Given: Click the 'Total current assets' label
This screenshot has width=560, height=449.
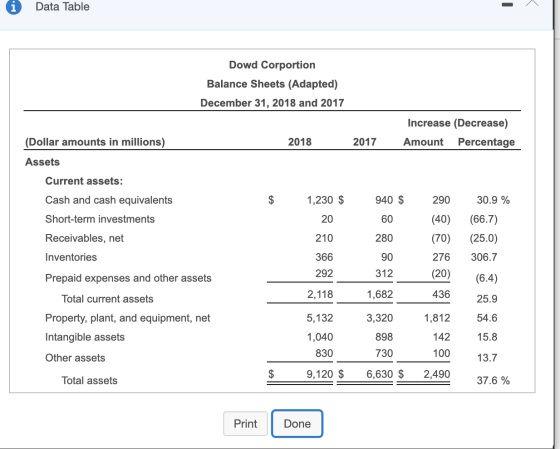Looking at the screenshot, I should click(x=108, y=299).
